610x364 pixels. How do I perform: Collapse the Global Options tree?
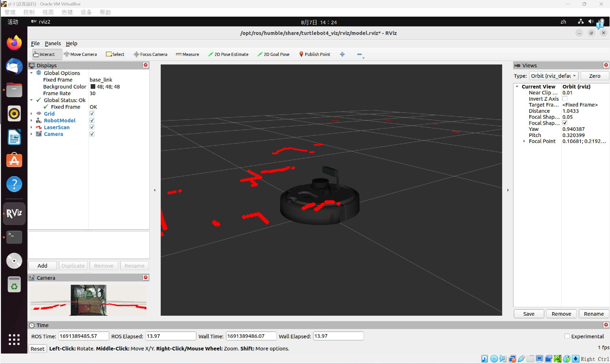coord(31,73)
